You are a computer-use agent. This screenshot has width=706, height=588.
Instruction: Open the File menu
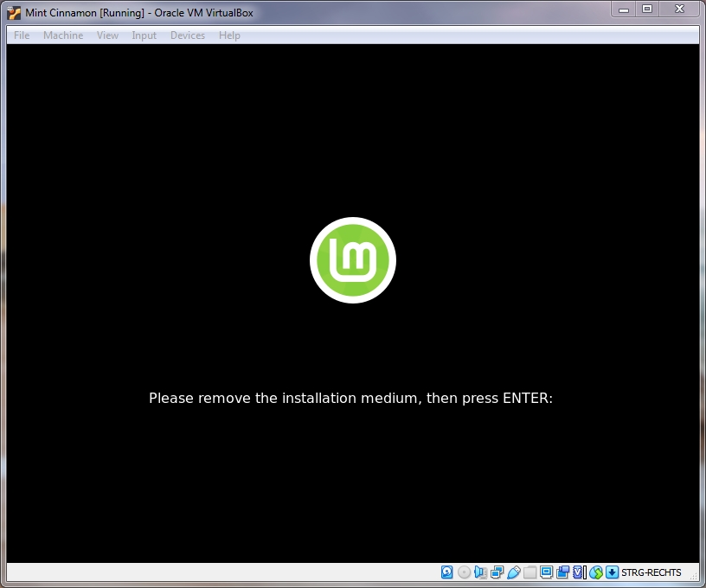pos(22,35)
